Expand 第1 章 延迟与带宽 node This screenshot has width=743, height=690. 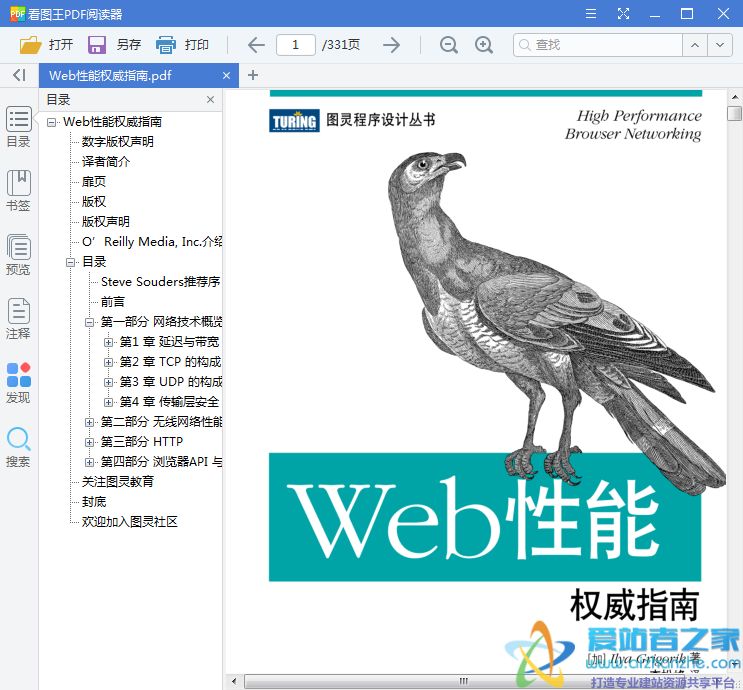(x=108, y=342)
